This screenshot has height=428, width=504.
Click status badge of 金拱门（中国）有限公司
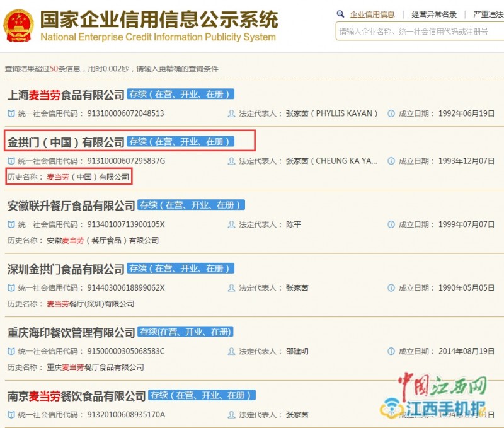[180, 141]
